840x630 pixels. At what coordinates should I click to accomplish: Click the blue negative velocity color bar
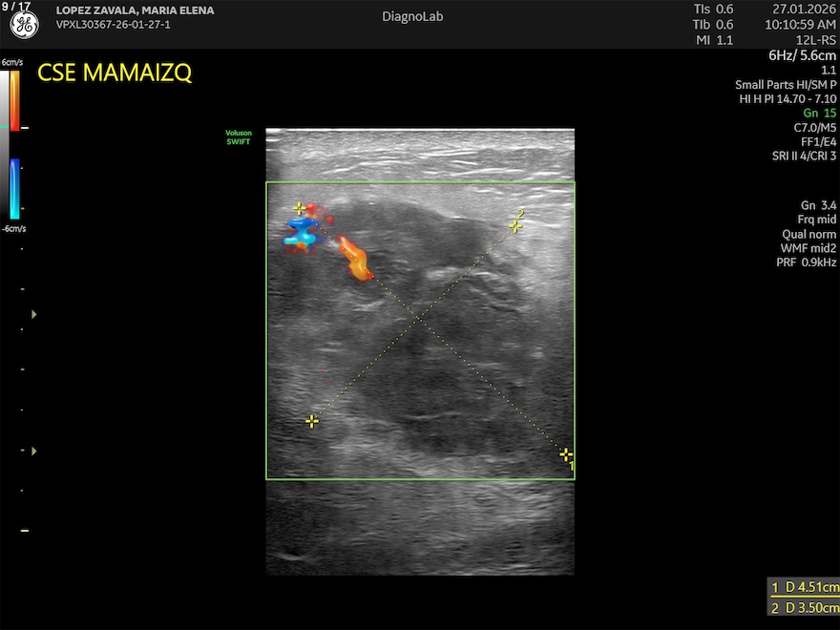pos(14,188)
